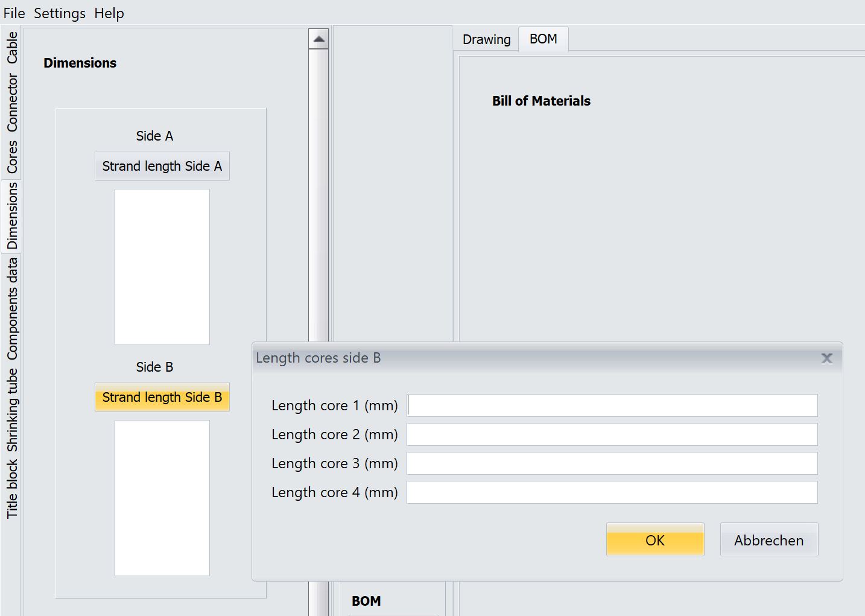The height and width of the screenshot is (616, 865).
Task: Select the Cores side tab
Action: (12, 157)
